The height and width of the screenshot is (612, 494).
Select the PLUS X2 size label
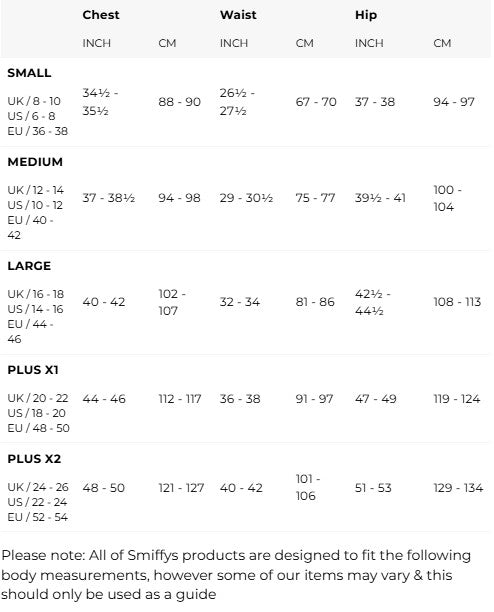[34, 459]
